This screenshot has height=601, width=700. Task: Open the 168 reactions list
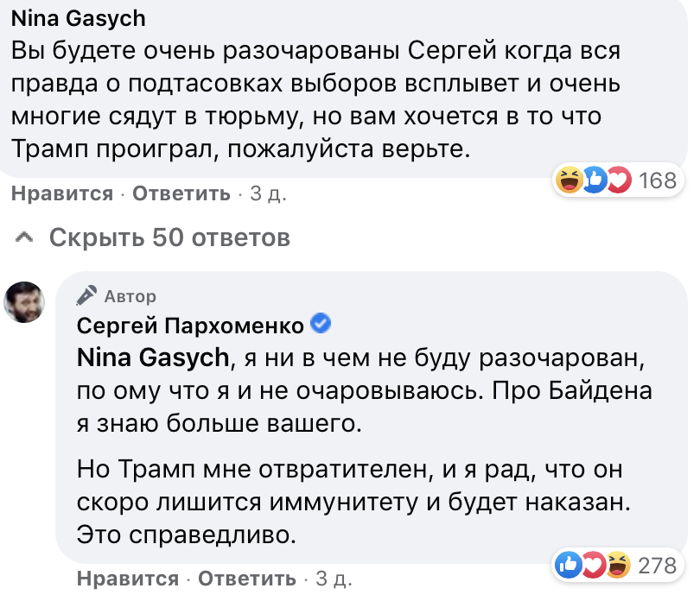tap(657, 180)
